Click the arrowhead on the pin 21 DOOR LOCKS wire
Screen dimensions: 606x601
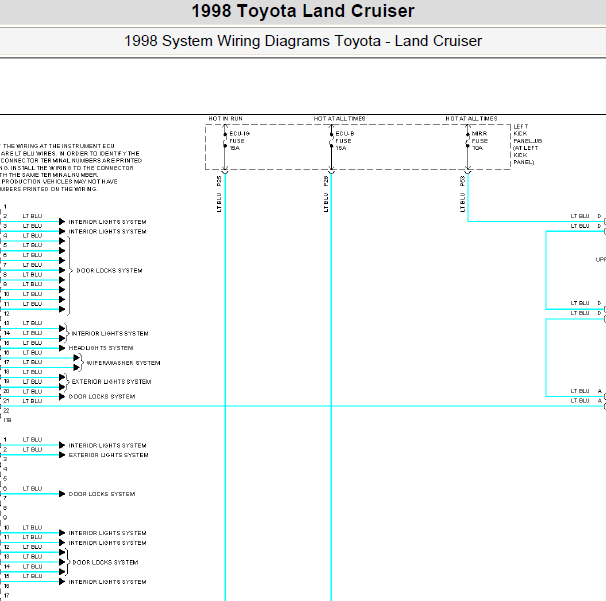point(62,397)
